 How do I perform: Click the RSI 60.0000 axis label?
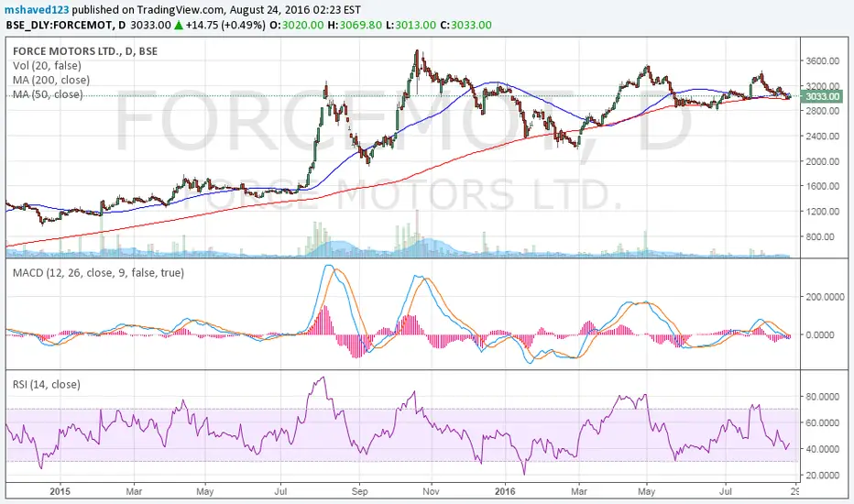pos(823,422)
